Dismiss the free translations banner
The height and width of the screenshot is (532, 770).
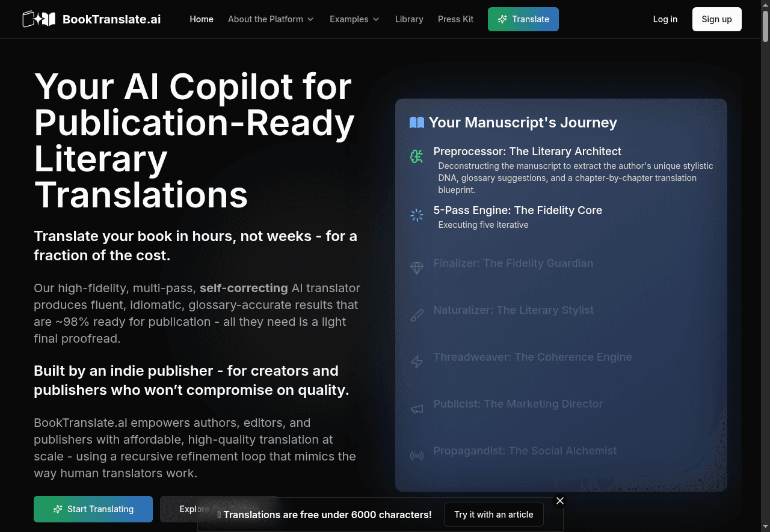[x=559, y=500]
